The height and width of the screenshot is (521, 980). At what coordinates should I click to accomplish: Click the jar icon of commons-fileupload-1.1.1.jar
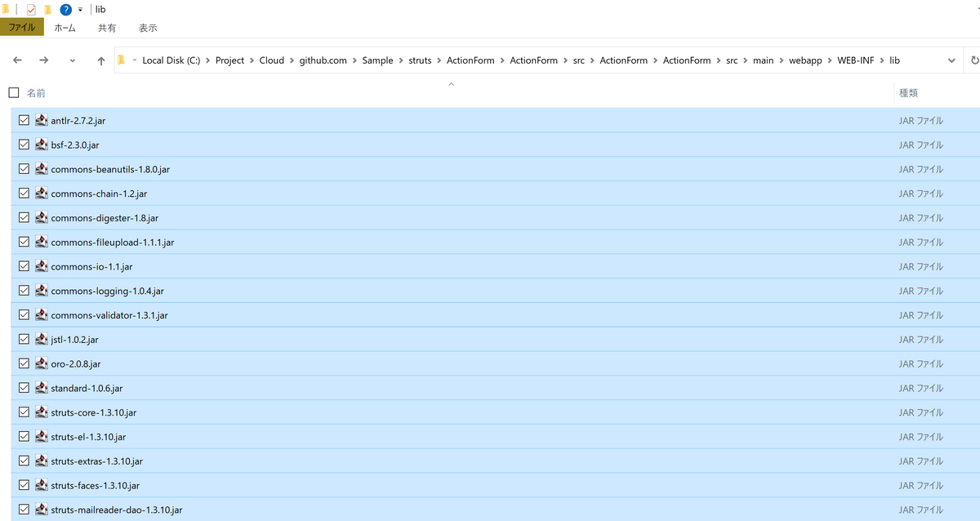pyautogui.click(x=41, y=242)
